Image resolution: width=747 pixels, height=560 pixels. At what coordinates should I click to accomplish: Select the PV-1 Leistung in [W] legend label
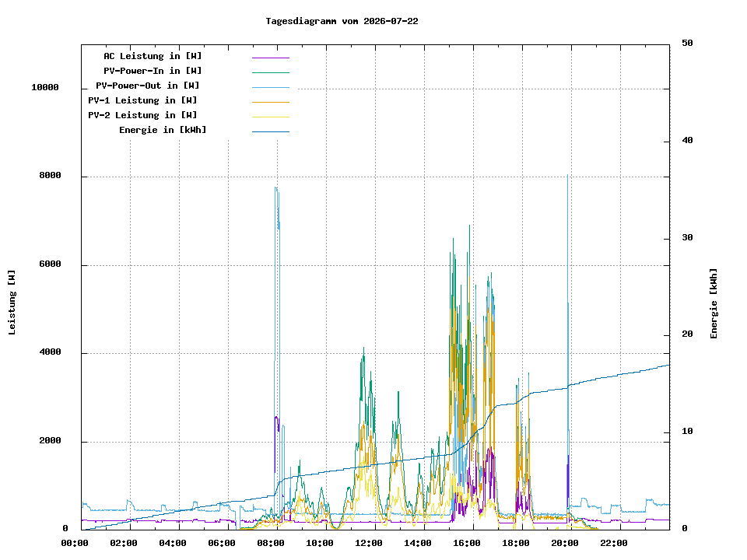142,100
